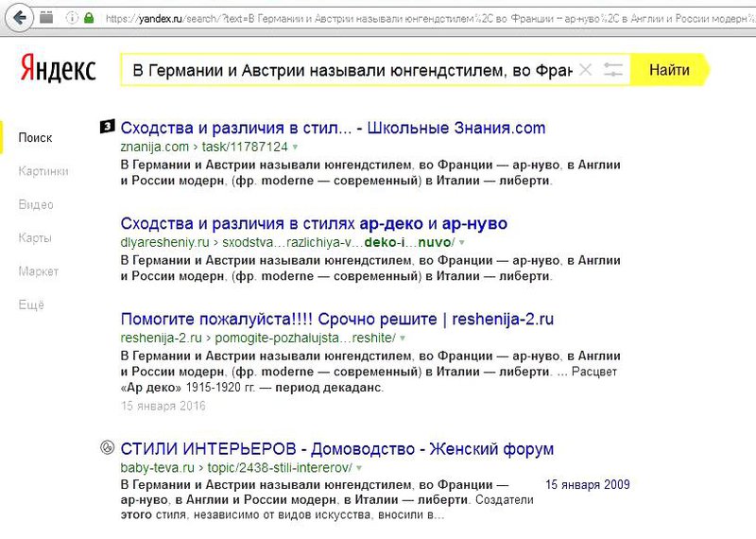Open "Сходства и различия в стилях ар-деко и ар-нуво" result
The image size is (756, 539).
tap(314, 224)
